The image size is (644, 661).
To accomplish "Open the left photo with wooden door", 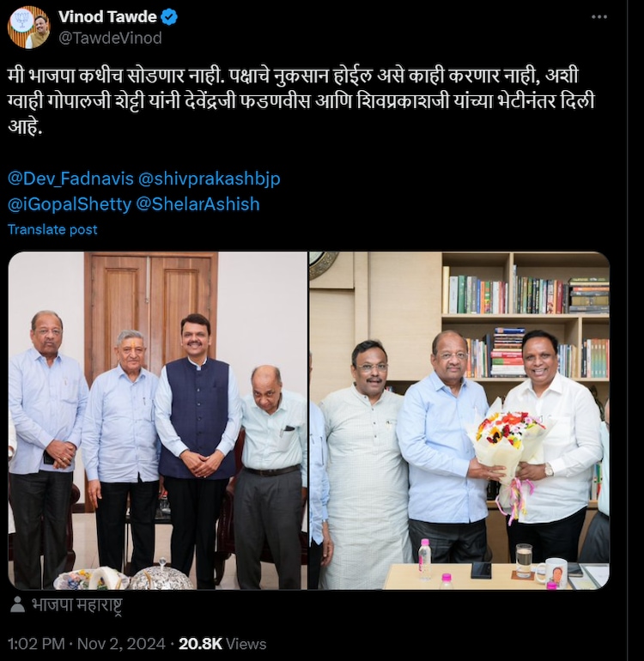I will point(158,421).
